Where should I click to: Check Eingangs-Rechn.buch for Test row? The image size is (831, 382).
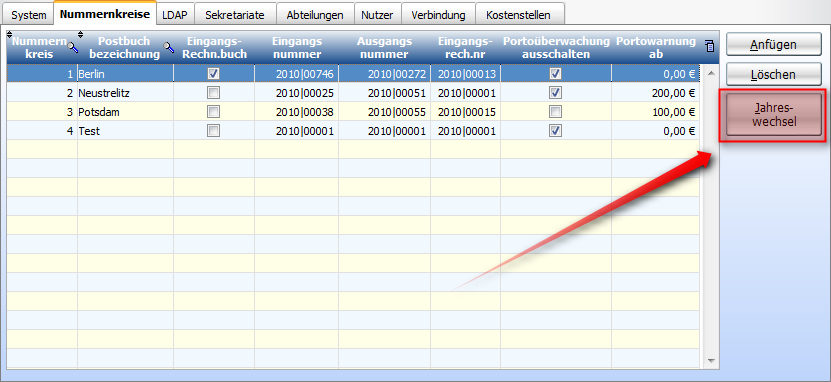coord(214,131)
